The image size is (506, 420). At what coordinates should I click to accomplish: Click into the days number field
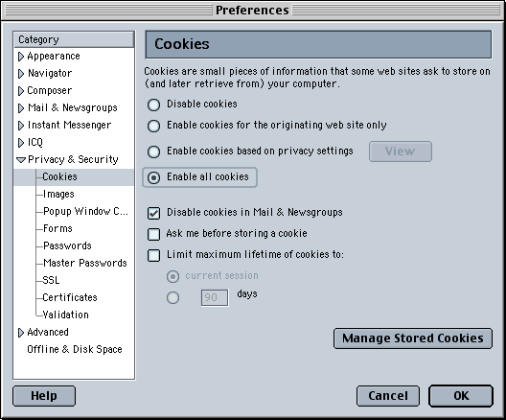pyautogui.click(x=215, y=297)
